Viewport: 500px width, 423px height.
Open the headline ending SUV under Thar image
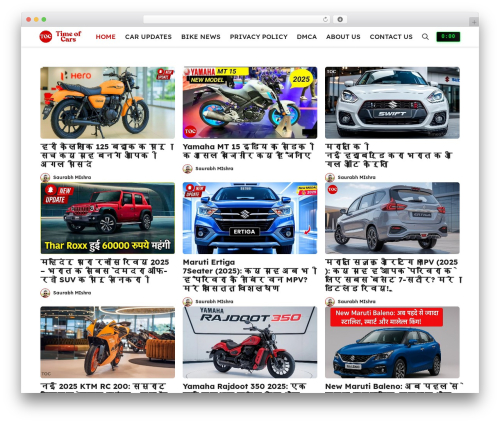[105, 271]
